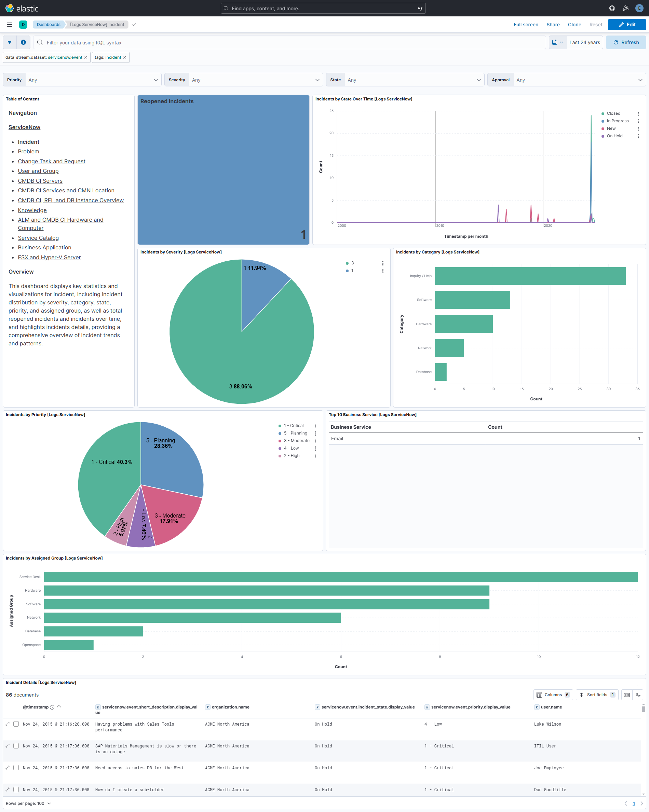Screen dimensions: 649x812
Task: Click the what's-new party popper icon
Action: [625, 8]
